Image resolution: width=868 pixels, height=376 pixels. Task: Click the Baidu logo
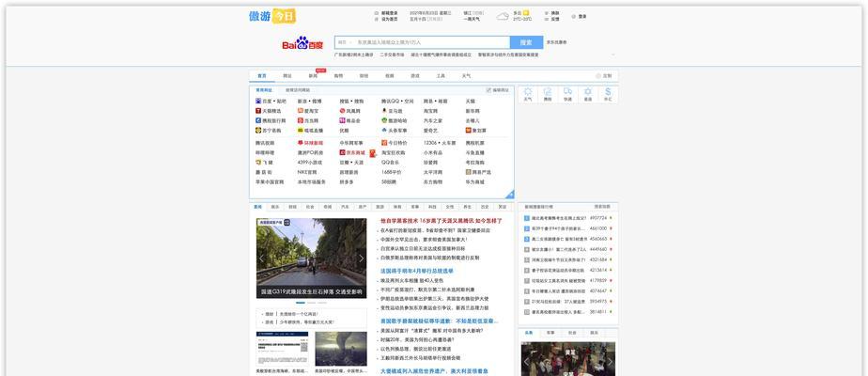point(302,43)
